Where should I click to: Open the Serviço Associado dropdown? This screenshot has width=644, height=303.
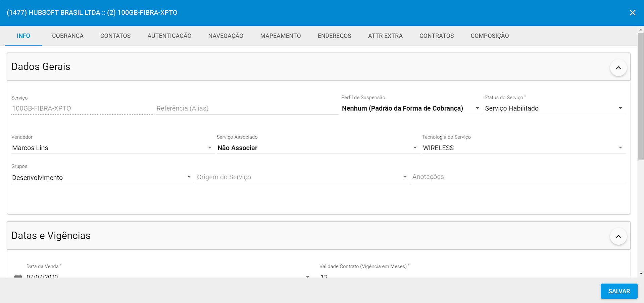click(x=318, y=148)
